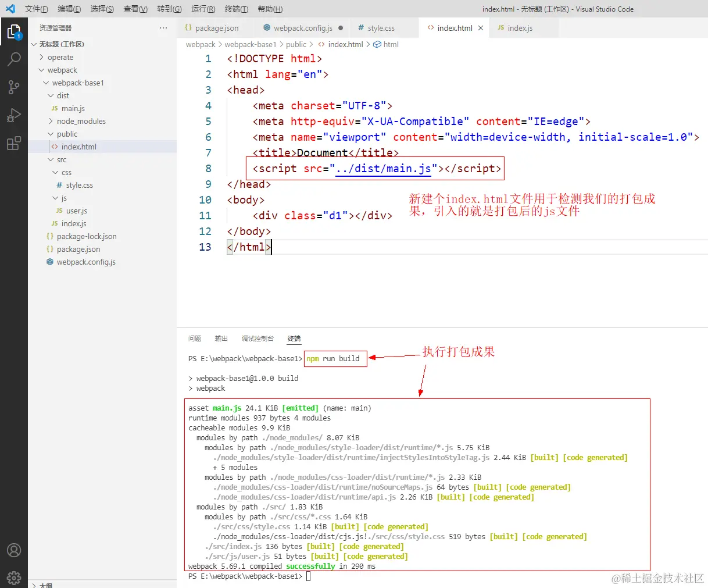Open webpack.config.js in the file tree
This screenshot has width=708, height=588.
coord(86,262)
